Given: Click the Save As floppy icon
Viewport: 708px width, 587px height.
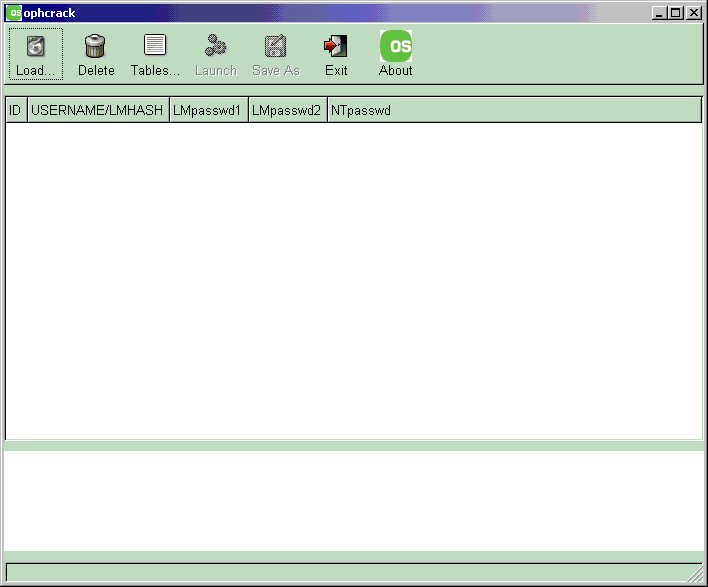Looking at the screenshot, I should [x=275, y=46].
